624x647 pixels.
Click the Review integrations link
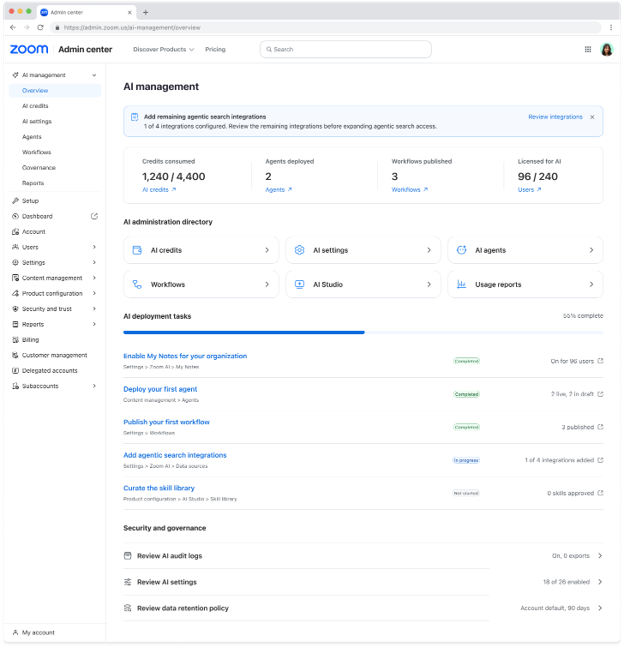click(x=555, y=117)
